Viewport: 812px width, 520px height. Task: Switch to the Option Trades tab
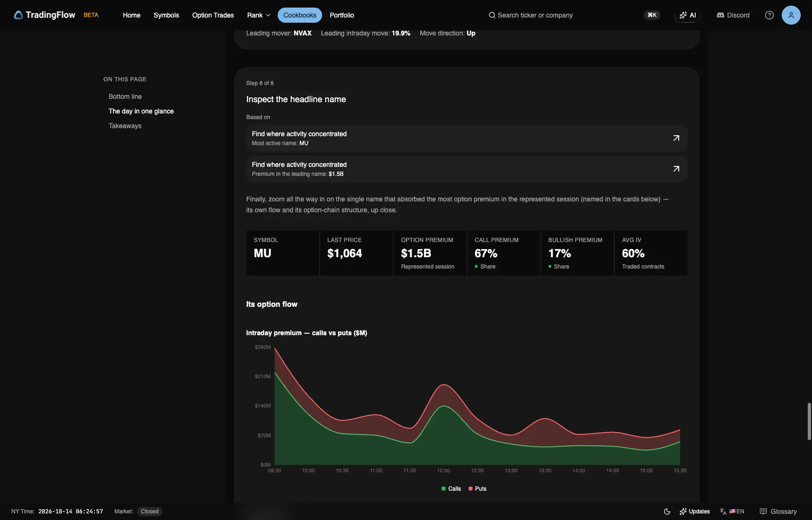coord(213,15)
